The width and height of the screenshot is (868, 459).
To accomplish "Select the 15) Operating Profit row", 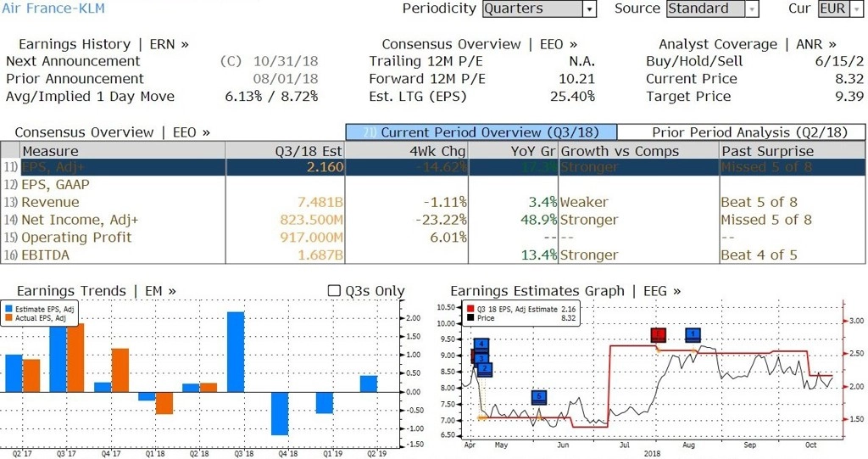I will coord(433,238).
